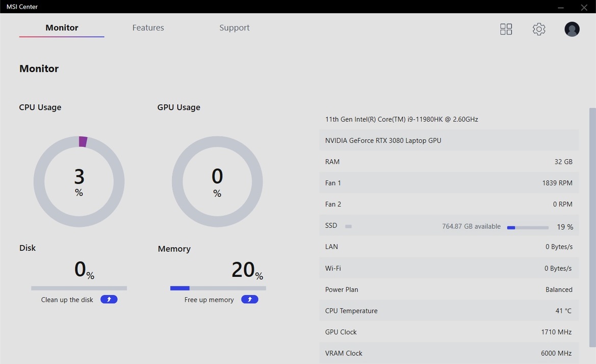Click the SSD 19 % usage bar
The width and height of the screenshot is (596, 364).
[x=528, y=227]
